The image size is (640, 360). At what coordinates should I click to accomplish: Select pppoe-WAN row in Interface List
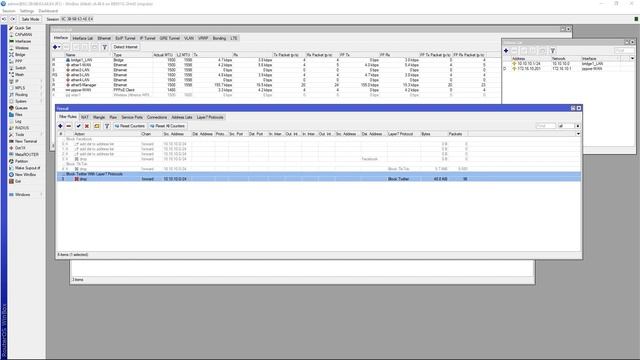[276, 90]
